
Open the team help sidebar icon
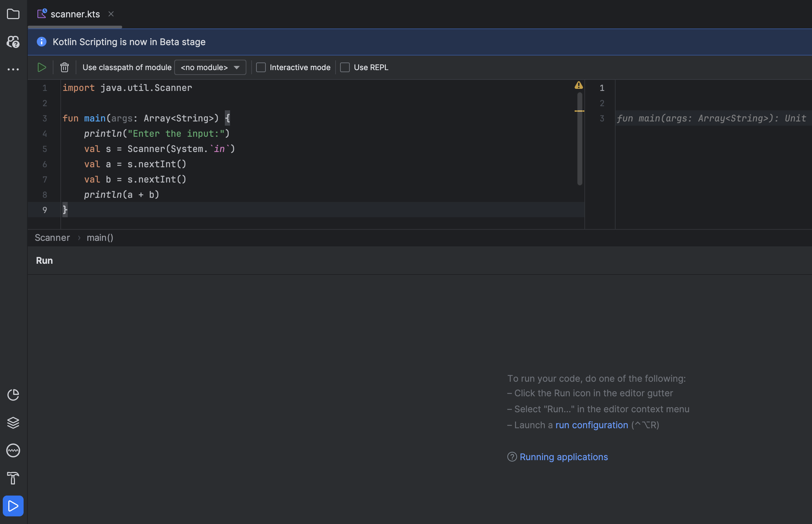(13, 42)
